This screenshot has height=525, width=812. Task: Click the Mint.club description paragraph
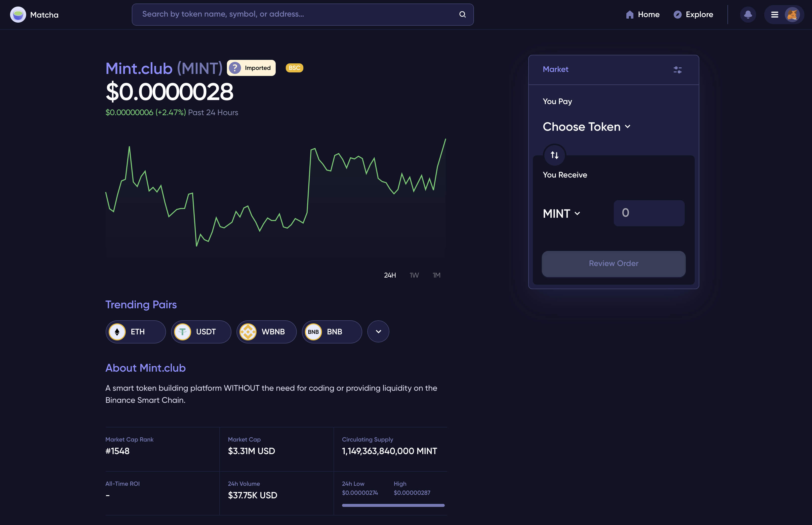(271, 394)
